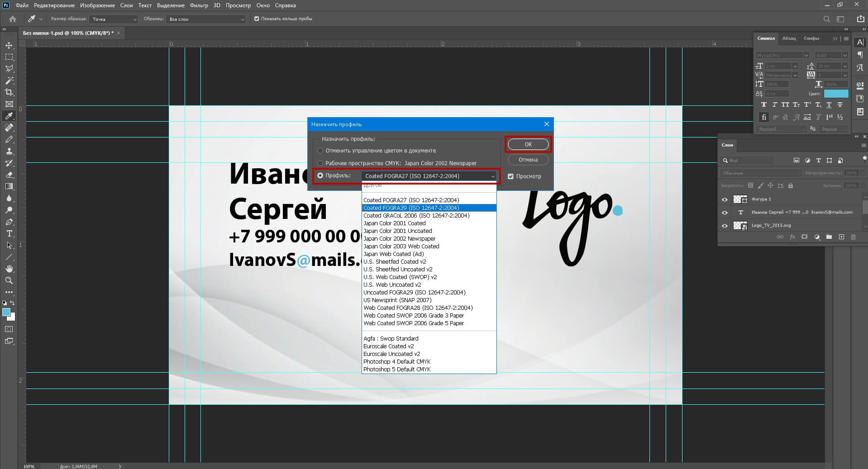
Task: Choose 'Coated FOGRA39 (ISO 12647-2:2004)' from list
Action: pyautogui.click(x=429, y=208)
